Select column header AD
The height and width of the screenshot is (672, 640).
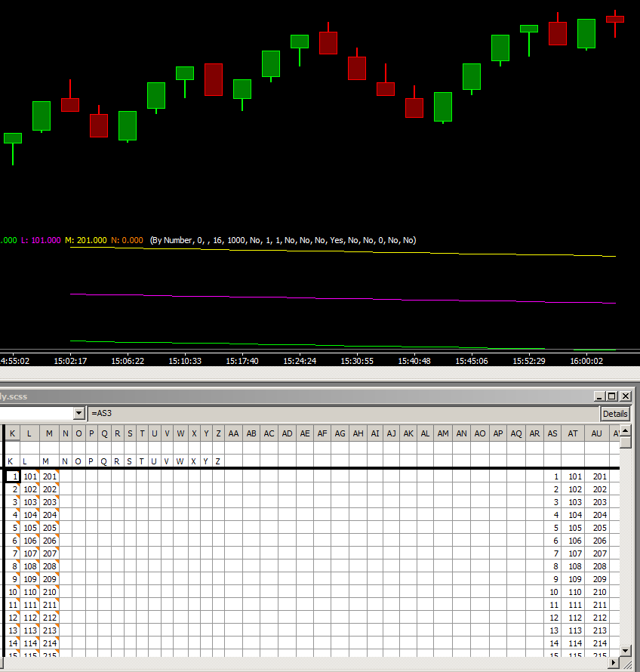[x=287, y=433]
